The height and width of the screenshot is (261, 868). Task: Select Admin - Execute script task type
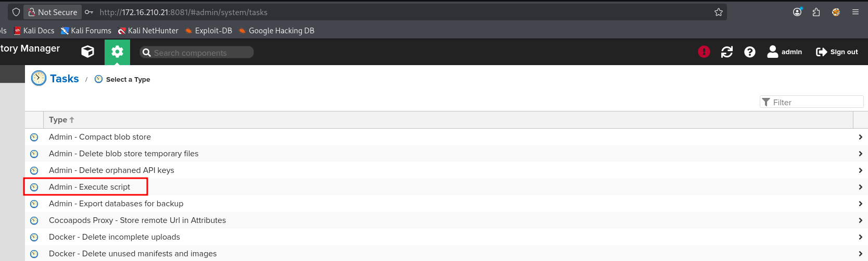click(90, 187)
